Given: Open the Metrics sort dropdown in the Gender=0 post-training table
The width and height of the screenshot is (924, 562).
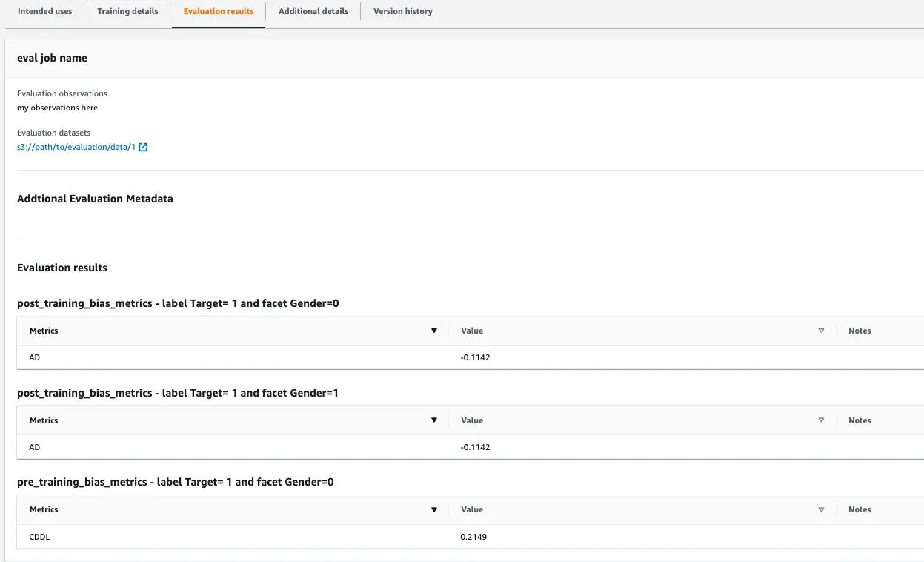Looking at the screenshot, I should tap(434, 331).
